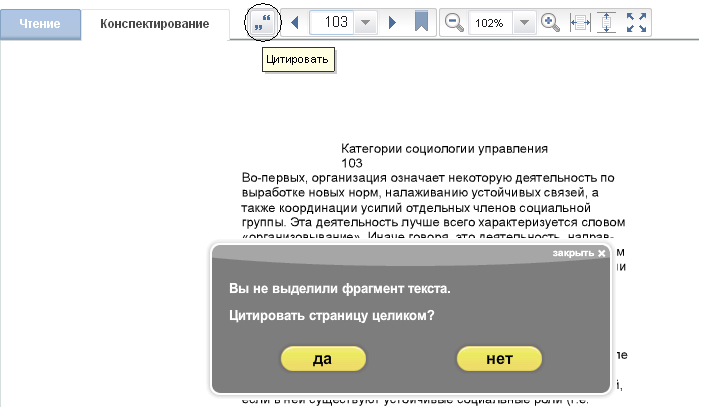Click the text line starting группы. Эта деятельность
The width and height of the screenshot is (701, 407).
[433, 222]
